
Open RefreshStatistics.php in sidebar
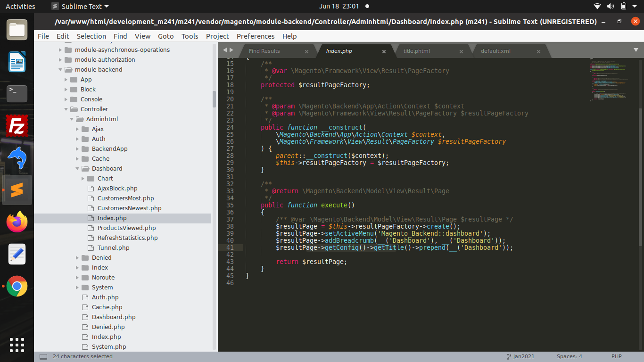point(127,238)
